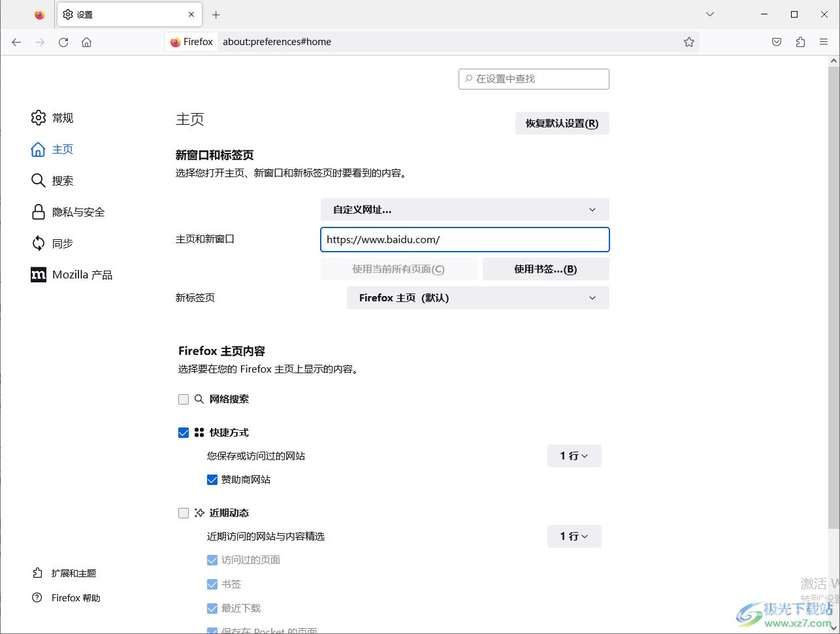
Task: Click 恢复默认设置(R) button
Action: [562, 123]
